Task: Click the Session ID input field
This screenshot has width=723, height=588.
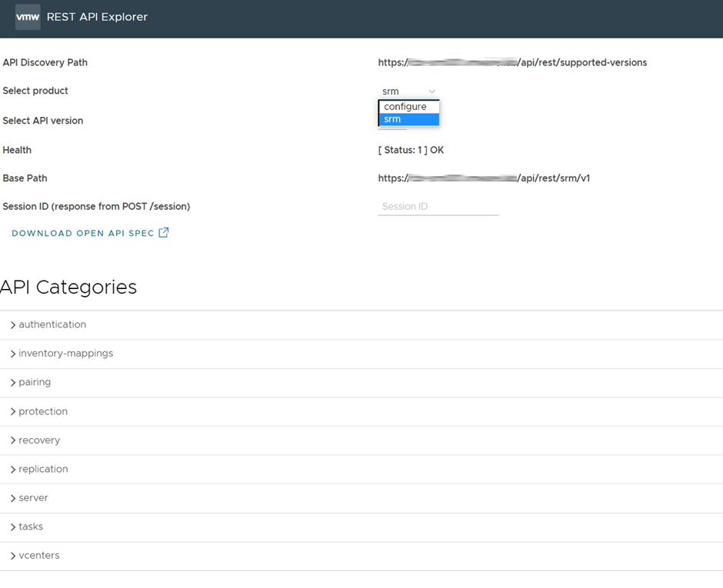Action: coord(438,207)
